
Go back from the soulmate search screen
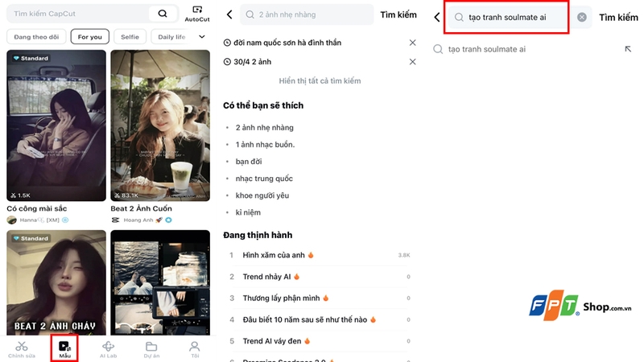pyautogui.click(x=437, y=17)
